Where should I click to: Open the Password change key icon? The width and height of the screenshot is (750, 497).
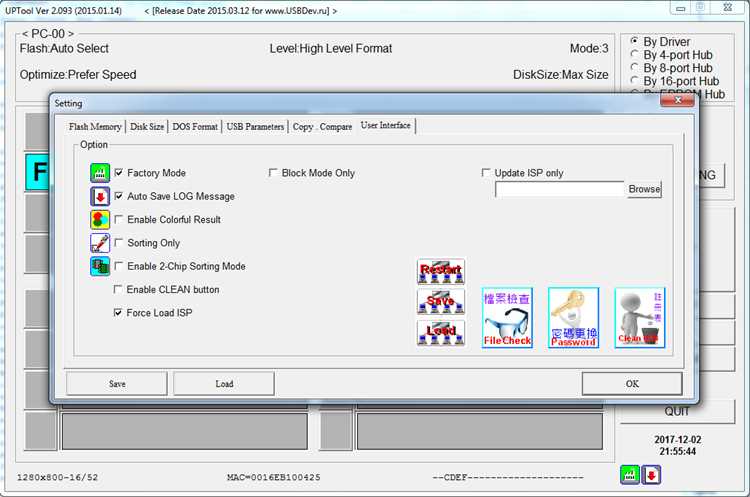(x=573, y=318)
